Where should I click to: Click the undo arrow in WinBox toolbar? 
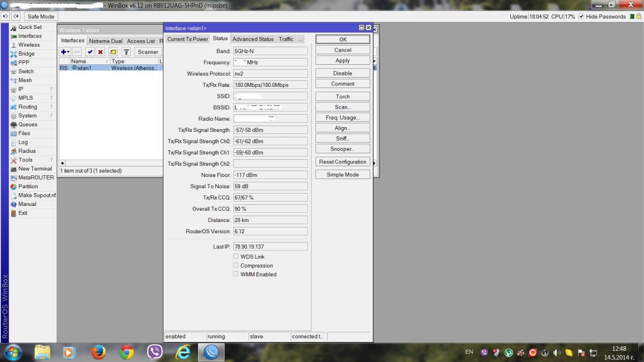[x=5, y=17]
